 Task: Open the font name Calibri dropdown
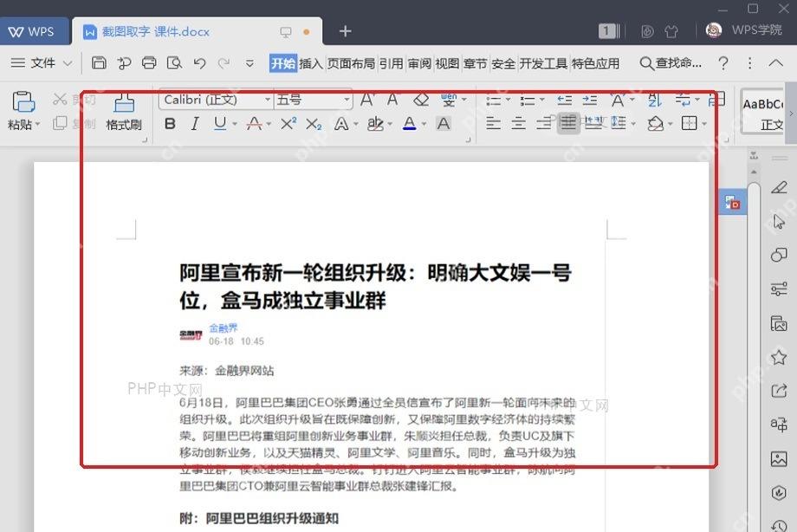[x=268, y=100]
